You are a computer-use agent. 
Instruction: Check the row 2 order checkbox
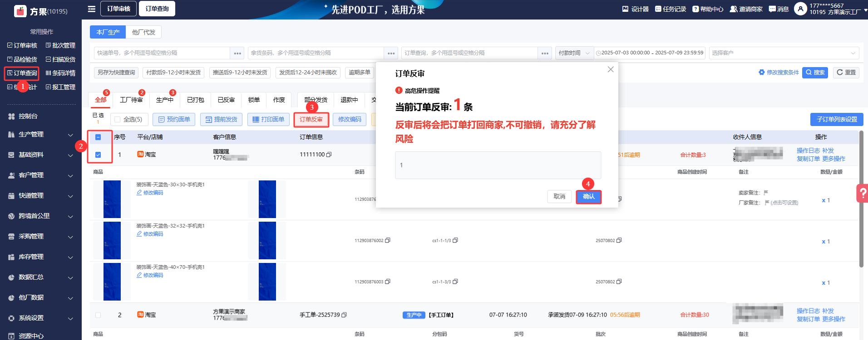click(x=98, y=315)
